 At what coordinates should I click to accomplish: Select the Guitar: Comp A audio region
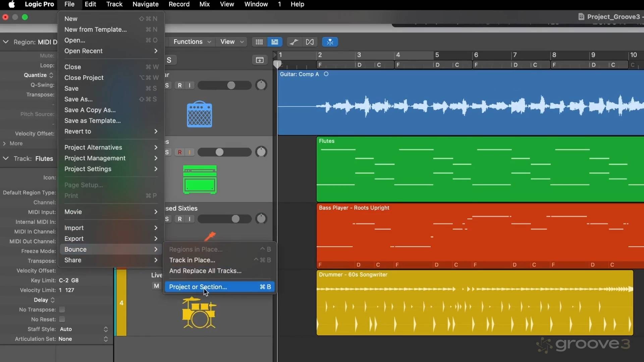[x=461, y=103]
